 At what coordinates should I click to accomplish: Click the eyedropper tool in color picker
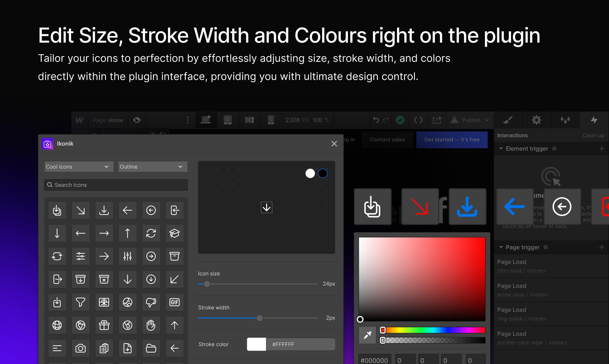pyautogui.click(x=367, y=335)
